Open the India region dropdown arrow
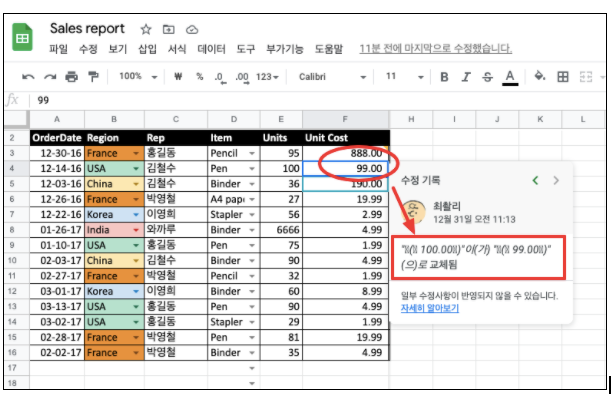616x398 pixels. point(136,230)
